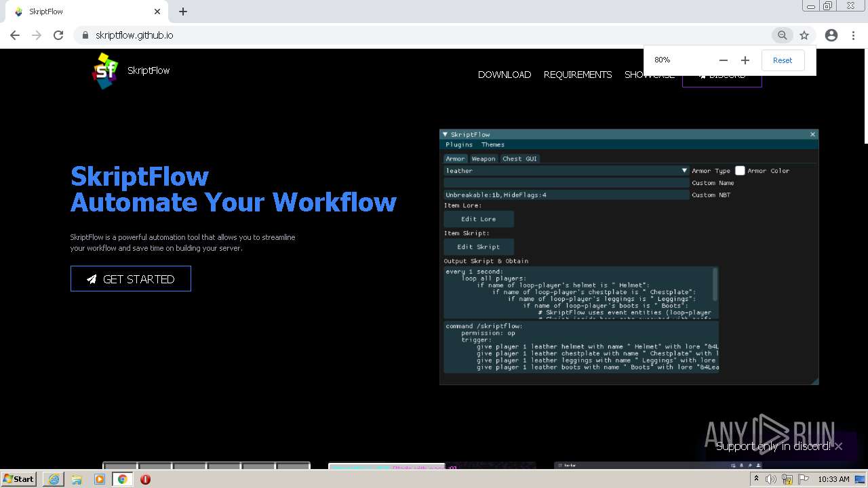The width and height of the screenshot is (868, 488).
Task: Switch to the Armor tab
Action: [456, 159]
